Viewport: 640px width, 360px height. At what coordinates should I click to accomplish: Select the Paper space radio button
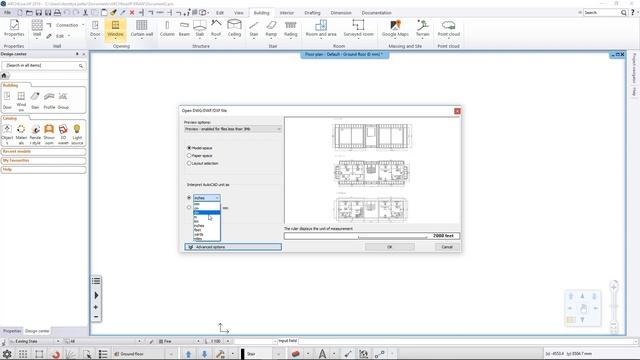[189, 156]
